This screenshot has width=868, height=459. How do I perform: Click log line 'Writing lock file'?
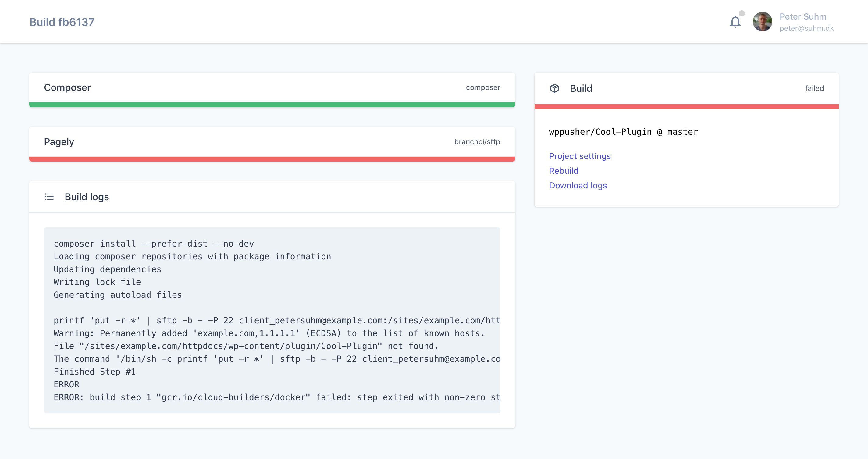pos(97,282)
